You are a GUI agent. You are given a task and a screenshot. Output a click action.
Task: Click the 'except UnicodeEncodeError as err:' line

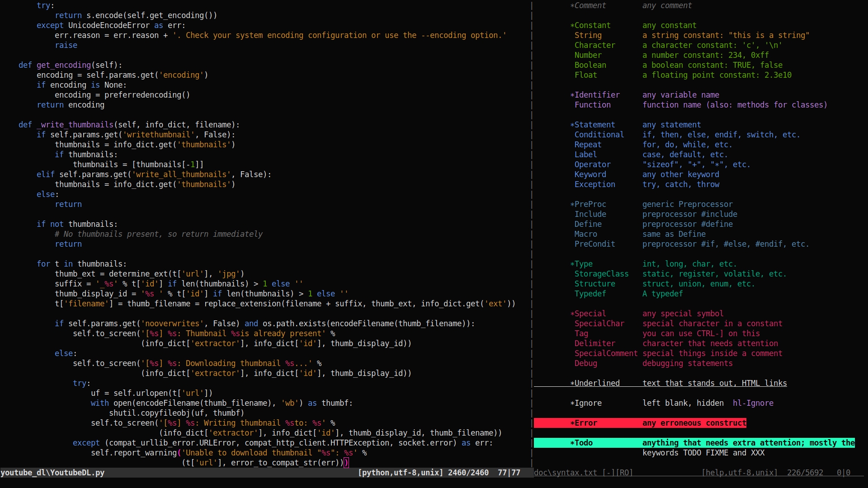[111, 25]
